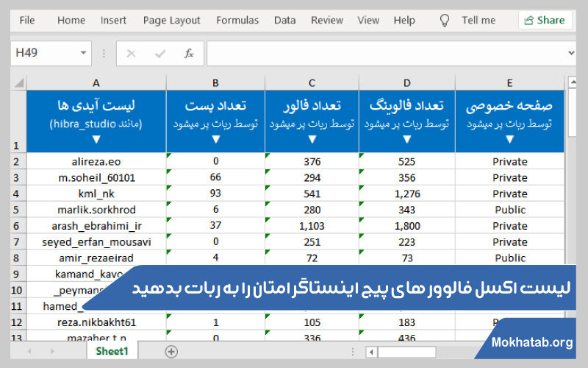Select cell containing seyed_erfan_mousavi

[x=96, y=242]
